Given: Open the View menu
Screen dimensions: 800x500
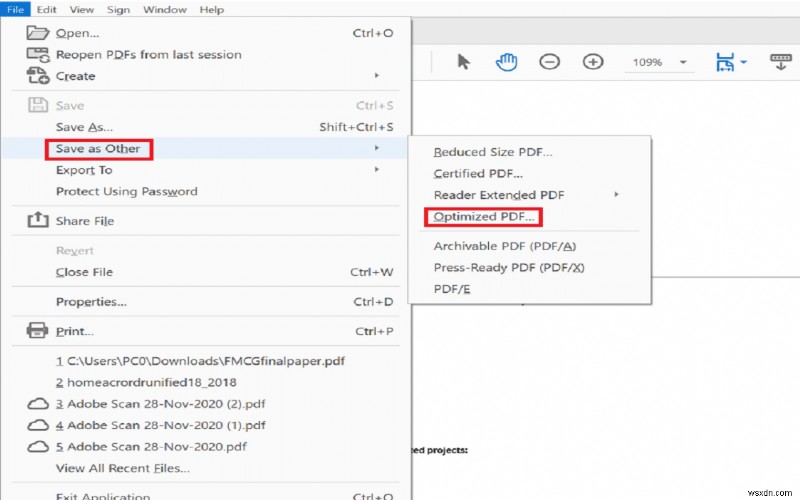Looking at the screenshot, I should coord(82,9).
